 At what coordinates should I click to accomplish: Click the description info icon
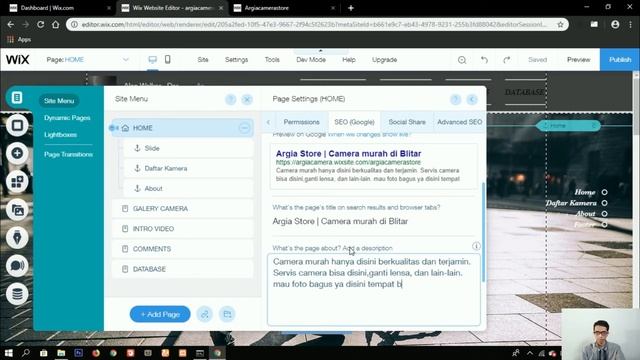point(476,246)
